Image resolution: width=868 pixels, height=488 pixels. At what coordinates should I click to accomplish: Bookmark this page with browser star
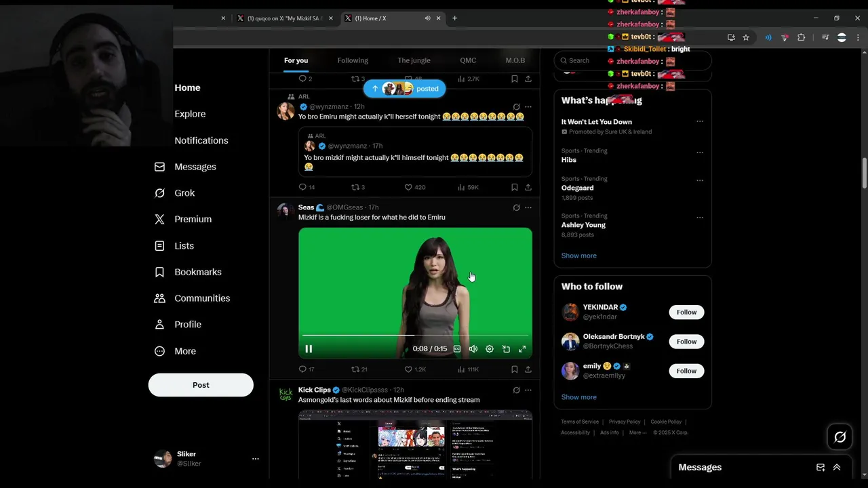746,37
